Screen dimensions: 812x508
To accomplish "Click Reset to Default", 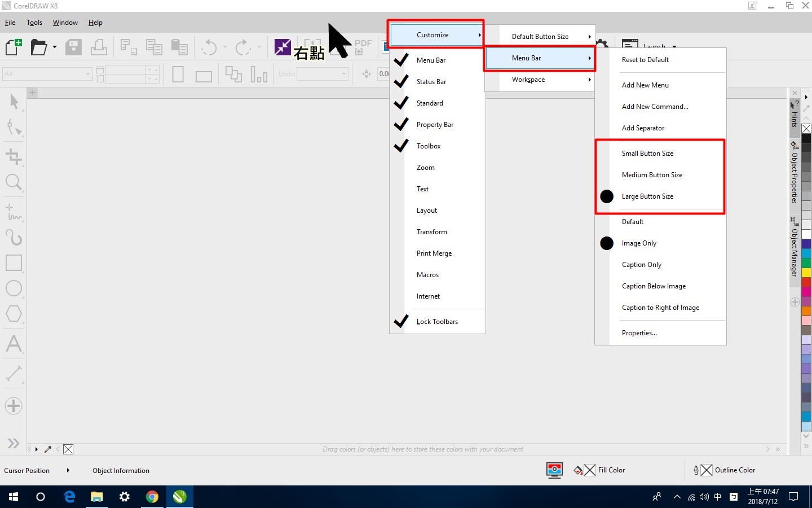I will tap(660, 60).
